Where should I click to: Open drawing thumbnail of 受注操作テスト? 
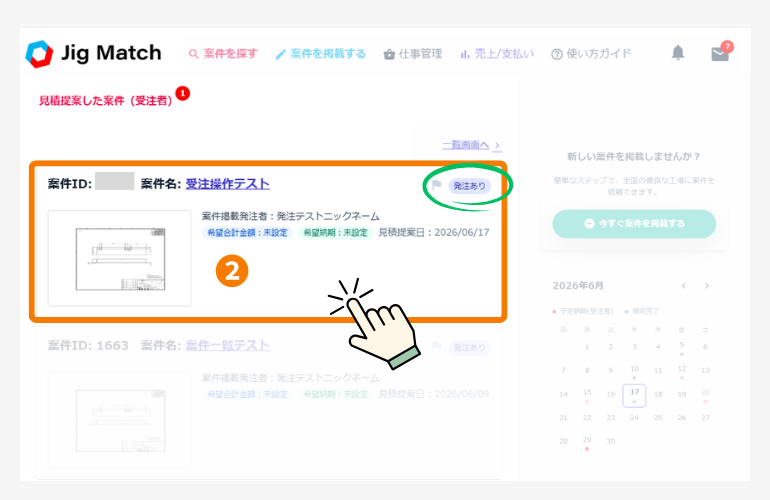point(119,258)
